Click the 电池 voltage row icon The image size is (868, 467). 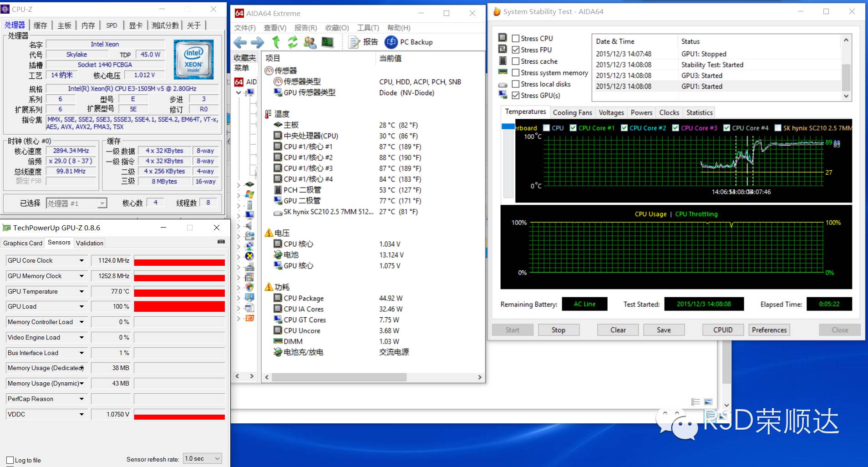tap(278, 255)
